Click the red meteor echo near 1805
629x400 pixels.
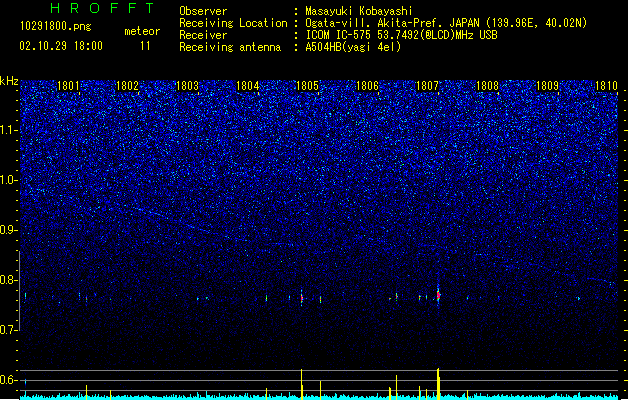point(302,298)
